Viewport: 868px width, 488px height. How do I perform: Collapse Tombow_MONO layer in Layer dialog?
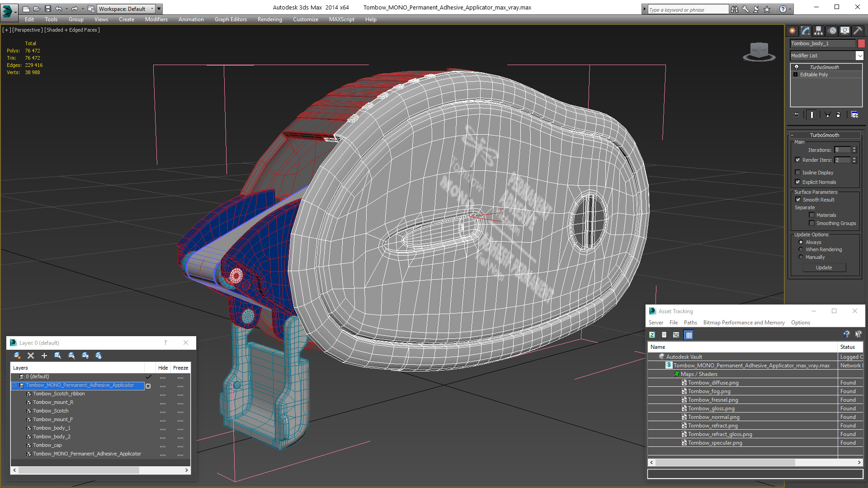point(14,385)
